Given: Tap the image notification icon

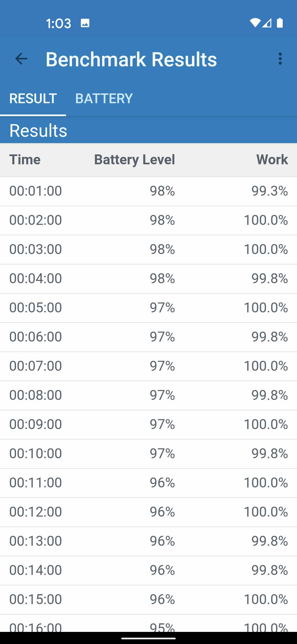Looking at the screenshot, I should (85, 23).
